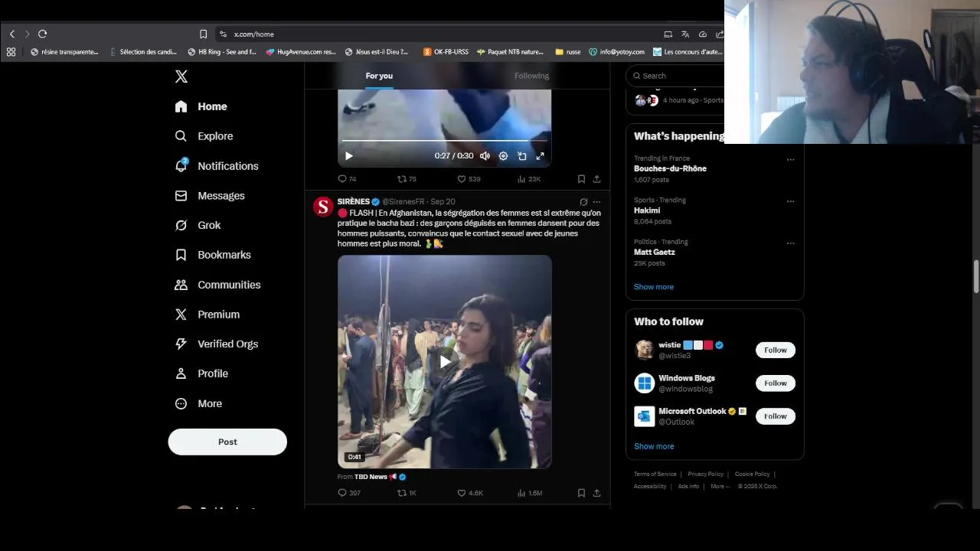Screen dimensions: 980x551
Task: Open Grok in the sidebar
Action: tap(198, 225)
